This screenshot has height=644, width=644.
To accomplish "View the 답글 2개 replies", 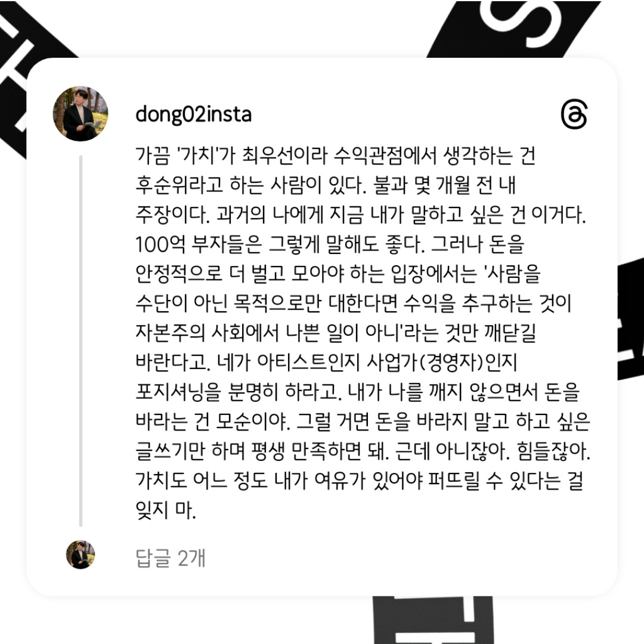I will tap(170, 558).
